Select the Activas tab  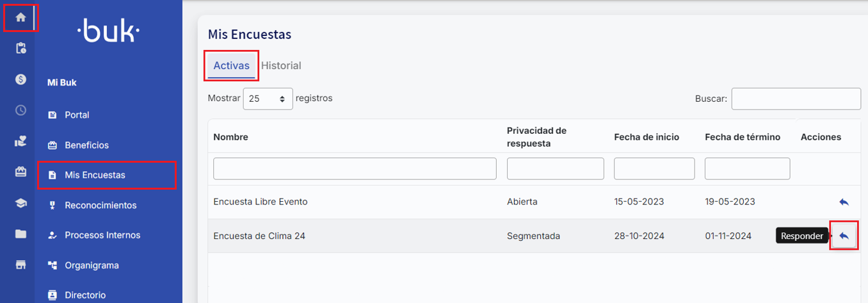coord(231,66)
